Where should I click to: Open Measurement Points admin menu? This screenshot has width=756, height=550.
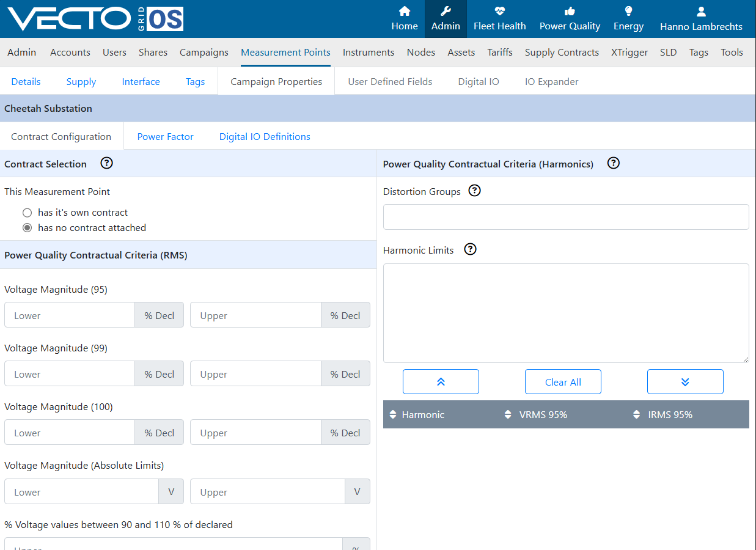point(285,53)
